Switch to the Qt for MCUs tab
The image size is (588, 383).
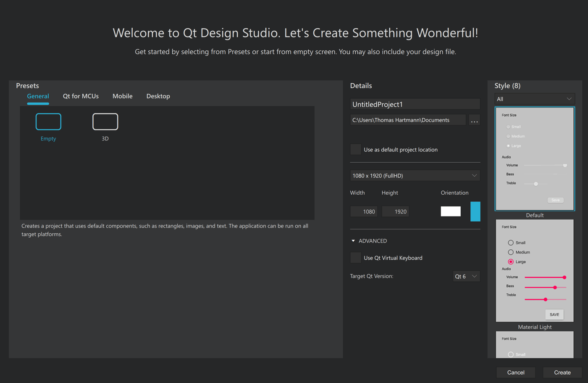[81, 96]
